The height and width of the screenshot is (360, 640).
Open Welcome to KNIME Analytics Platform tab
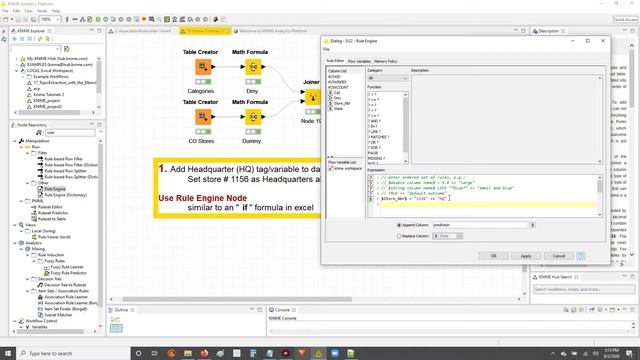[273, 31]
